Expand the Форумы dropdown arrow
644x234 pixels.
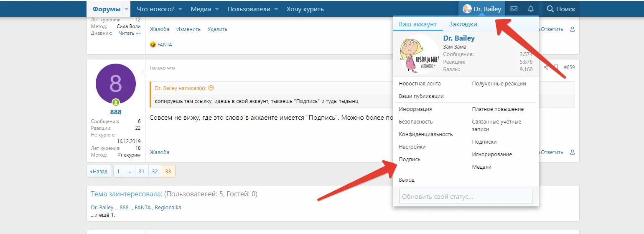(x=126, y=9)
